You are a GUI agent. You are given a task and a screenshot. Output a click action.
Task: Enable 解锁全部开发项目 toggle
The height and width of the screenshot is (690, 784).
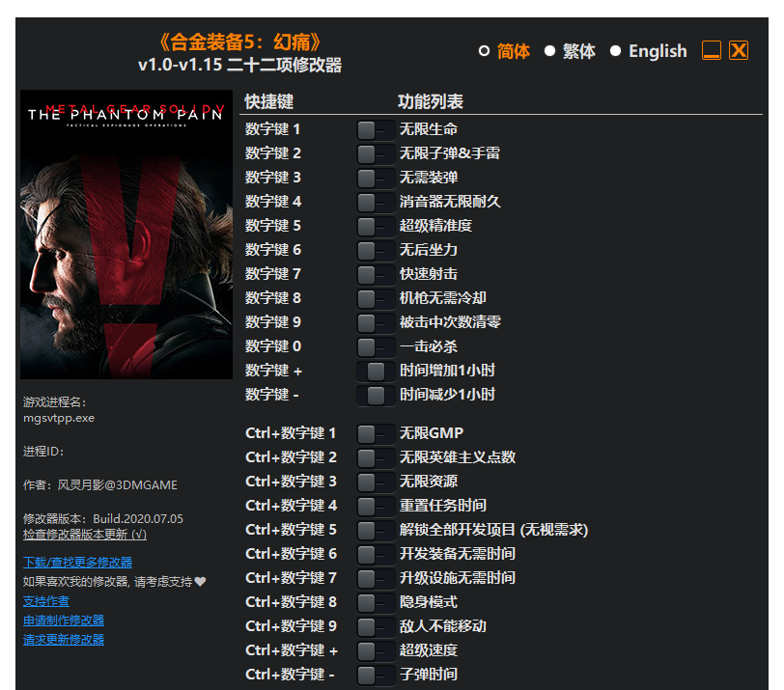pos(376,530)
